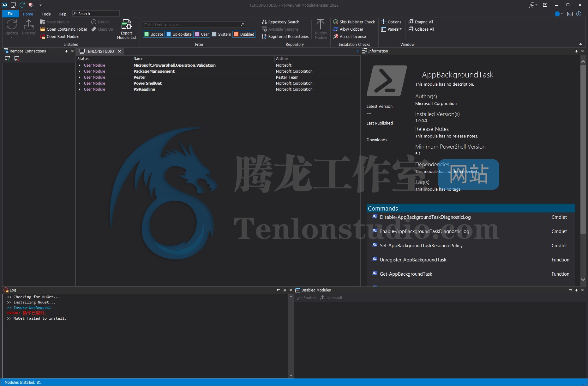Click Uninstall in Disabled Modules panel
Screen dimensions: 588x386
(331, 298)
